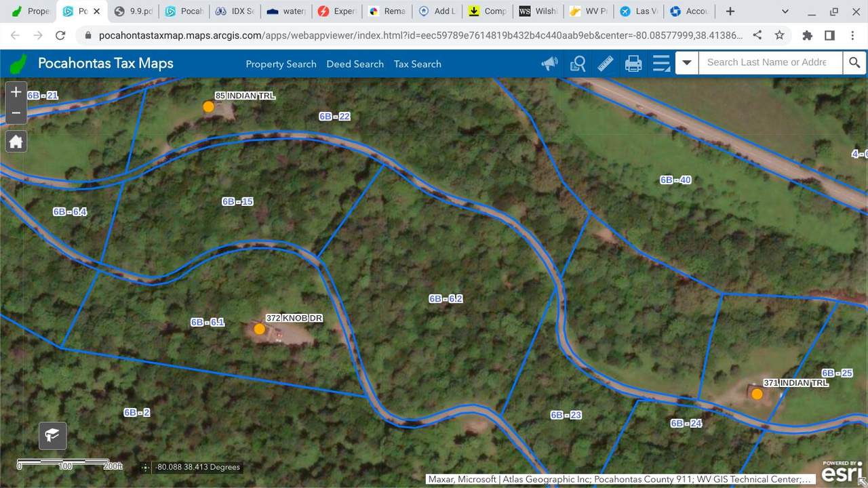Switch to the Remax tab
868x488 pixels.
click(x=387, y=12)
